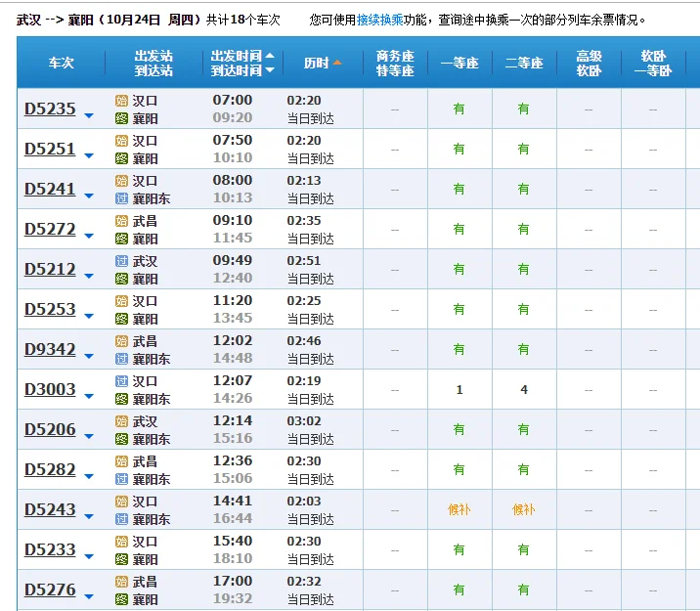700x611 pixels.
Task: Expand stop list arrow for D5276
Action: click(89, 596)
